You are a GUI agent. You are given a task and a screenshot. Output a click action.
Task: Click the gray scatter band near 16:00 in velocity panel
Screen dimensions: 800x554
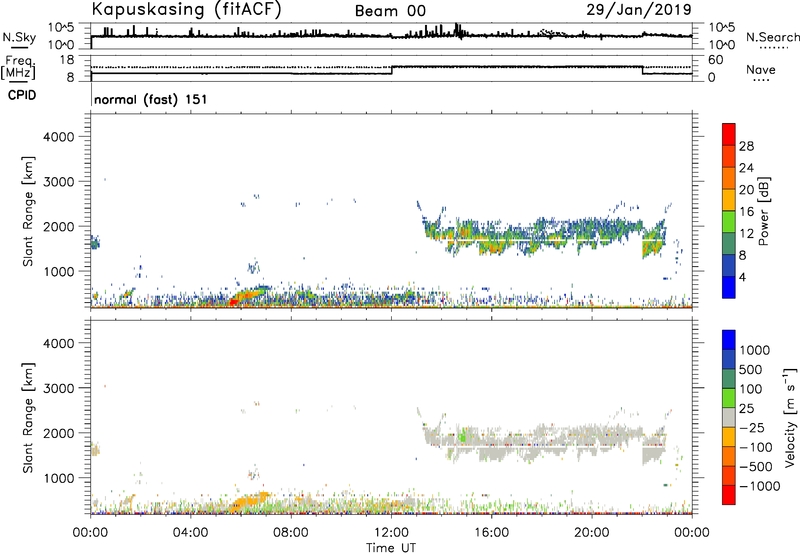tap(492, 446)
